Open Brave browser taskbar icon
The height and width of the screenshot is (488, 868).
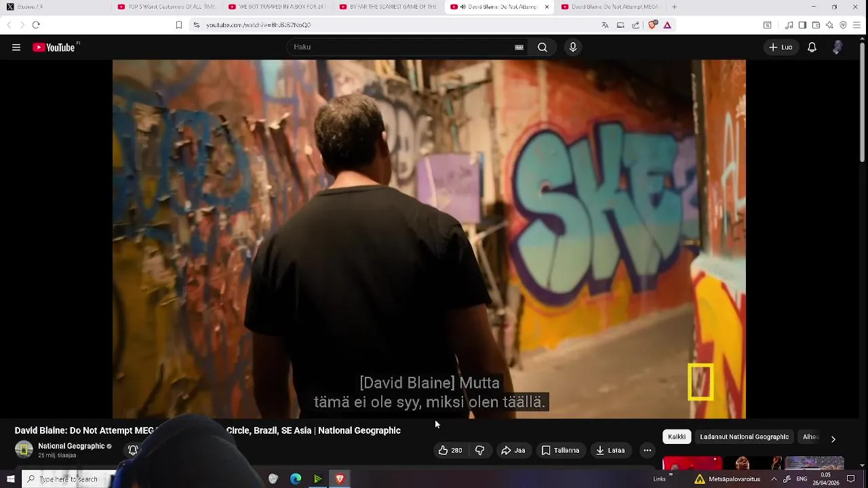[340, 479]
